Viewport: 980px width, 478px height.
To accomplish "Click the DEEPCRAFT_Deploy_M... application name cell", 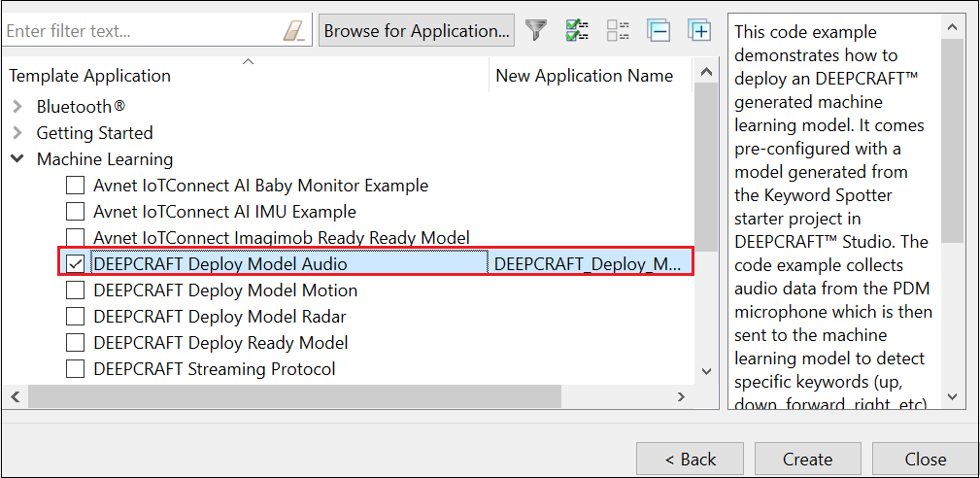I will coord(590,264).
